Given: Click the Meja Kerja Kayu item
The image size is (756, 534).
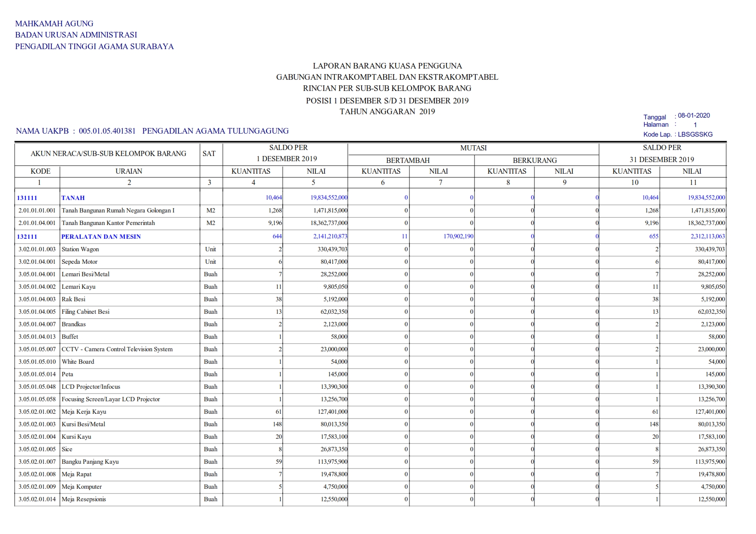Looking at the screenshot, I should [x=84, y=412].
